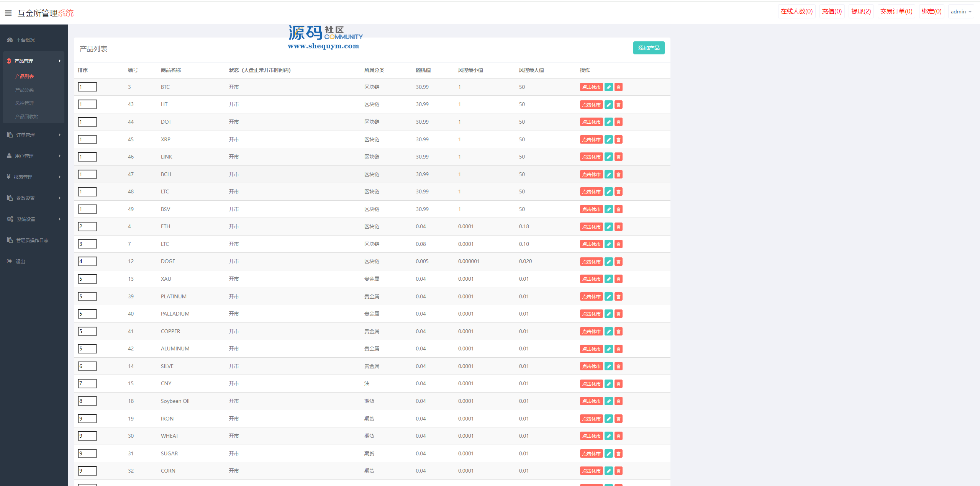Image resolution: width=980 pixels, height=486 pixels.
Task: Edit the IRON product via pencil icon
Action: 608,419
